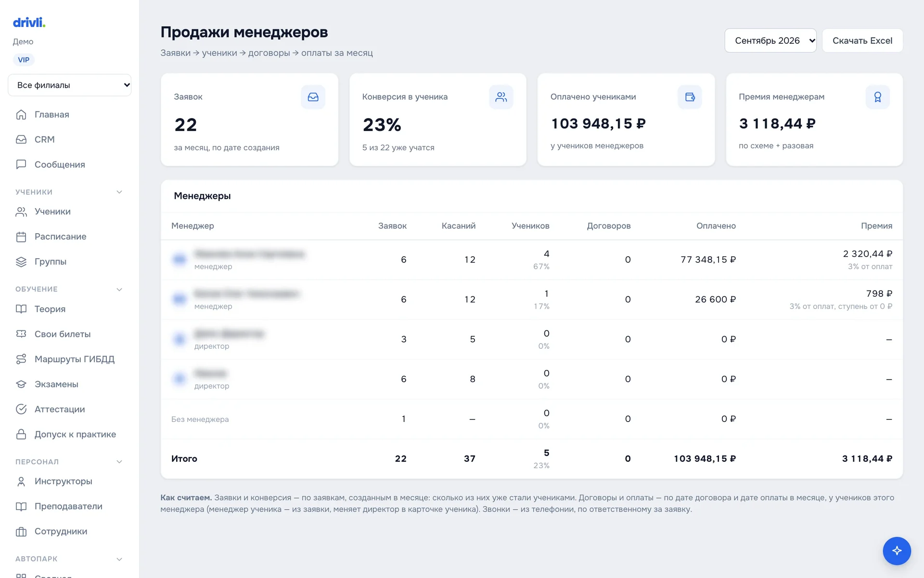Click the home icon next to Главная
The height and width of the screenshot is (578, 924).
[x=21, y=115]
